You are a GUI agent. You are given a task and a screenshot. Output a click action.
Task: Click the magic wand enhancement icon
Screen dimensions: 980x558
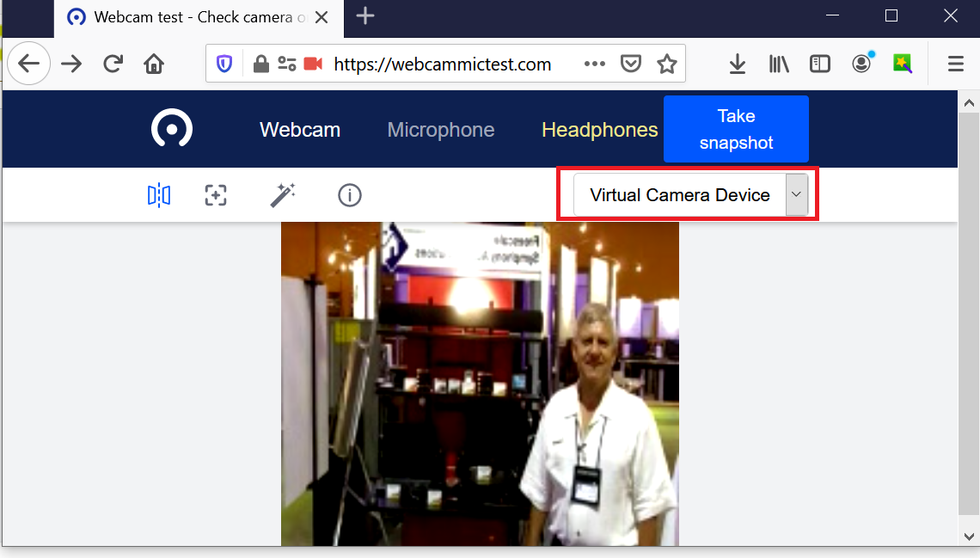(x=282, y=195)
